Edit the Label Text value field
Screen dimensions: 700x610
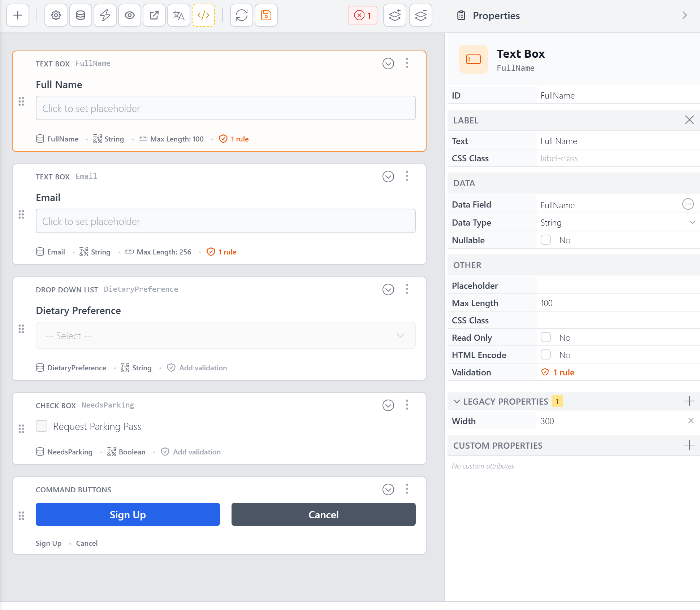click(618, 141)
